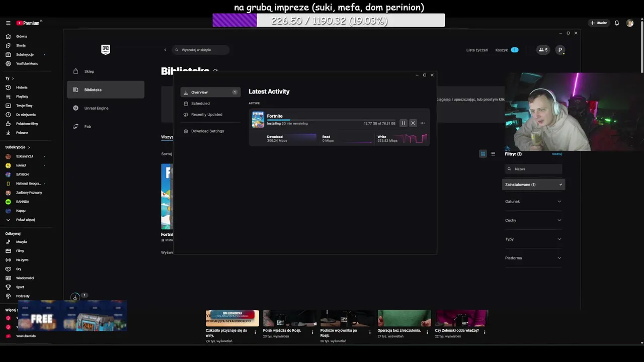Focus the Nazwa filter search field
644x362 pixels.
533,169
